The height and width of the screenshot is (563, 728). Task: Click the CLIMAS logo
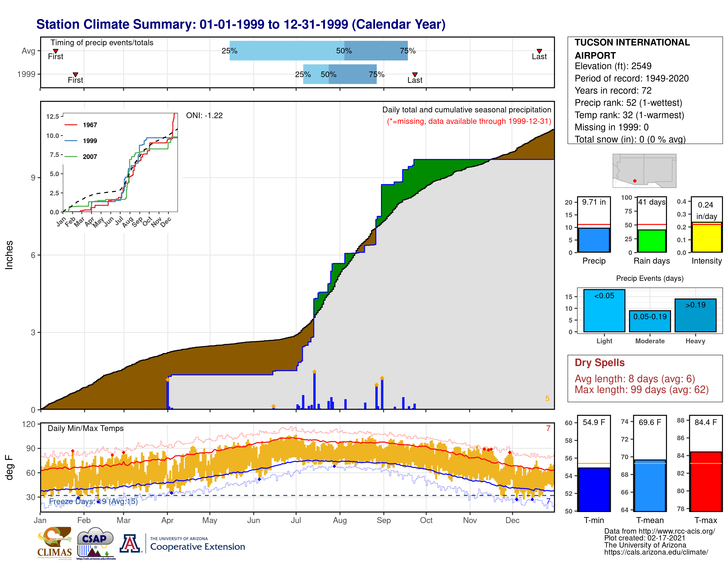tap(55, 543)
